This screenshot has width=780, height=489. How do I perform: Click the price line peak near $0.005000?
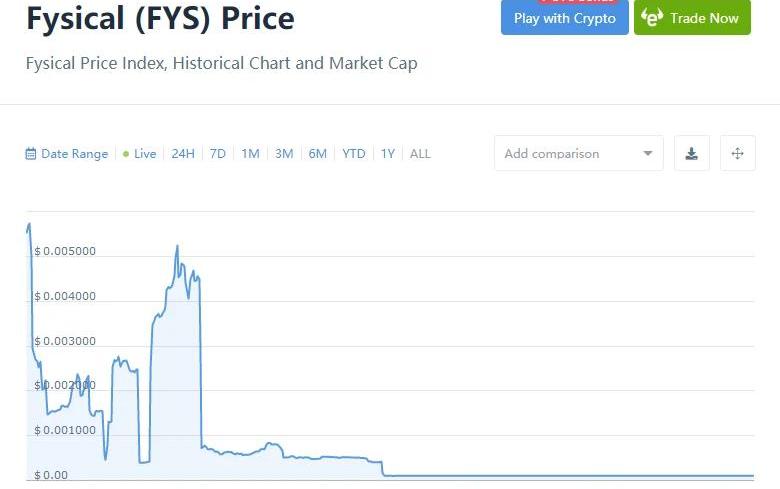tap(177, 246)
